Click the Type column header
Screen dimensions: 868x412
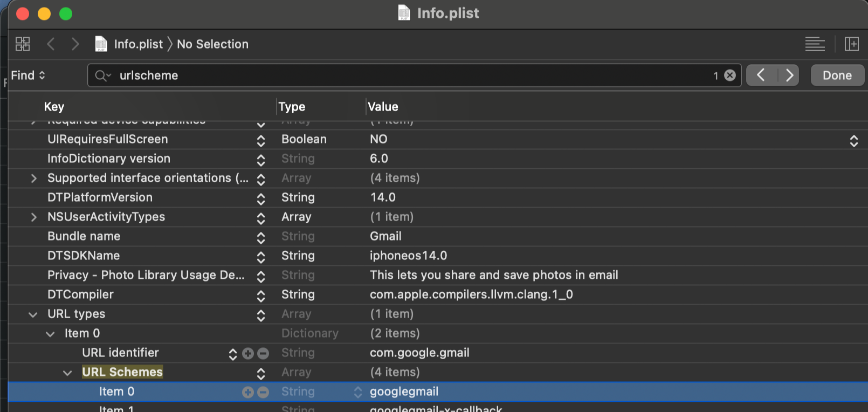click(x=292, y=107)
